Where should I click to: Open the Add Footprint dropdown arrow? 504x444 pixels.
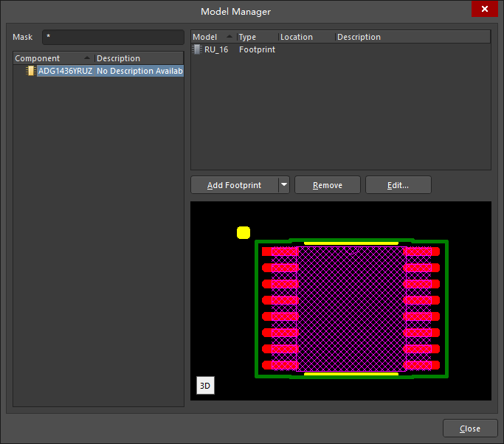pyautogui.click(x=284, y=184)
